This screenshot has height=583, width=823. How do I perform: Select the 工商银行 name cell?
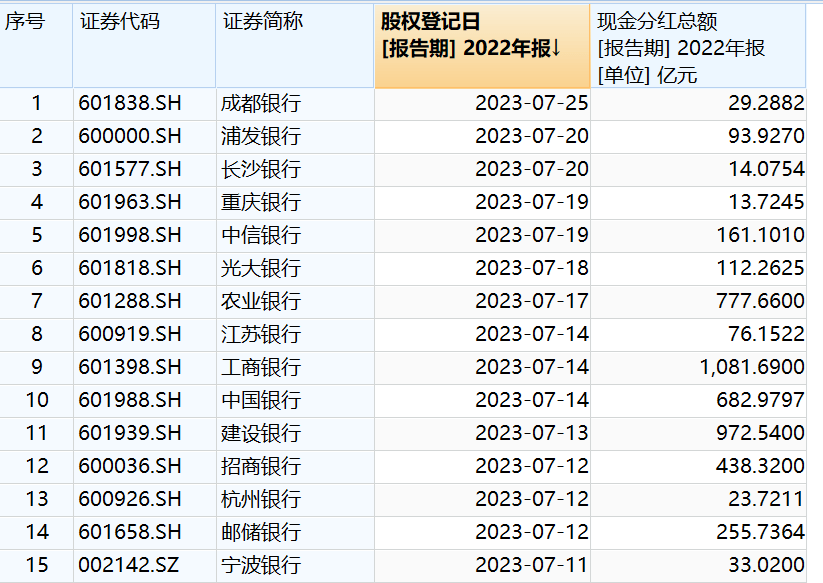pos(261,367)
